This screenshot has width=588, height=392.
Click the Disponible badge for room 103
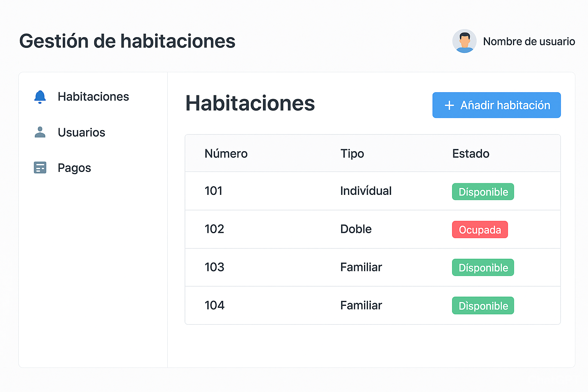[x=483, y=268]
